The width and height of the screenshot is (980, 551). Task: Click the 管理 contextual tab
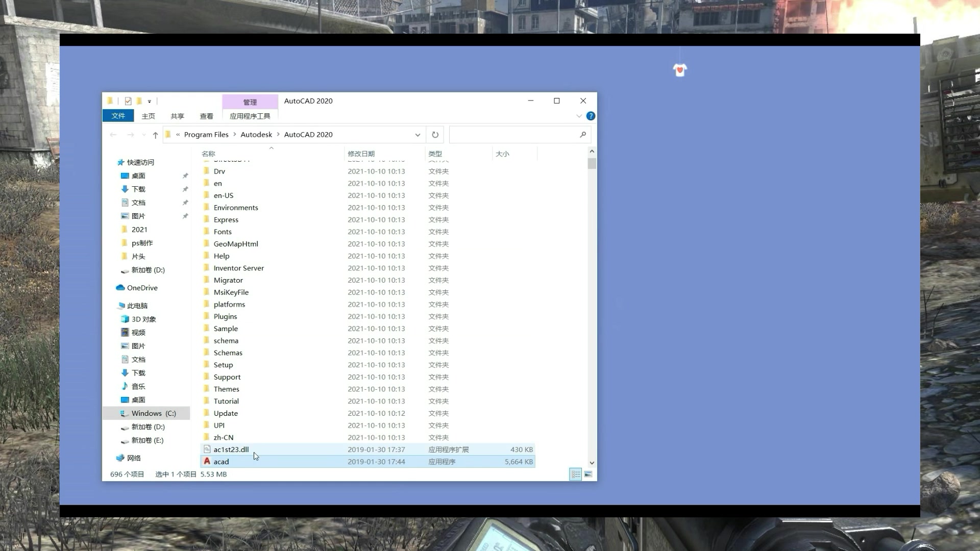[x=250, y=102]
